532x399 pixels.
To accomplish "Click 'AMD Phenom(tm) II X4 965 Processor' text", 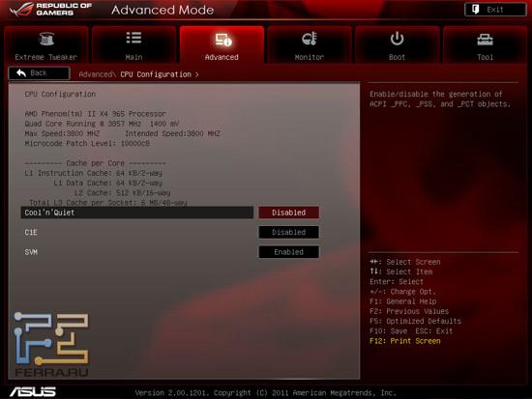I will point(96,114).
